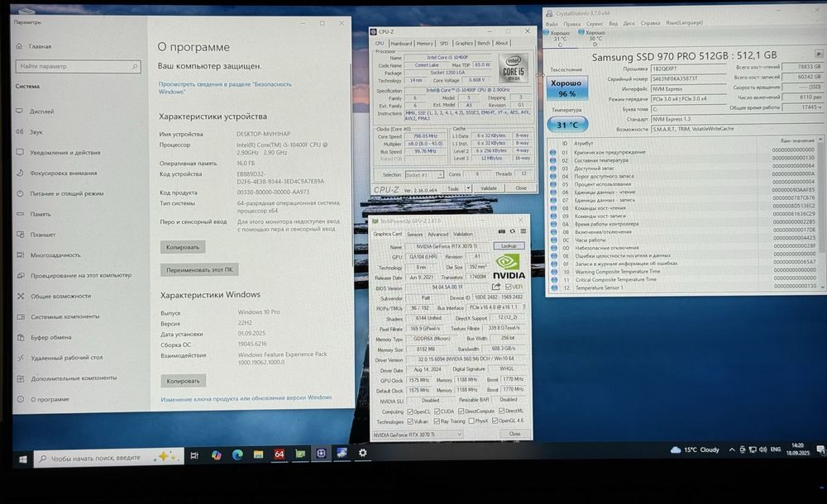Open the Windows security details link
Screen dimensions: 827x504
coord(225,88)
